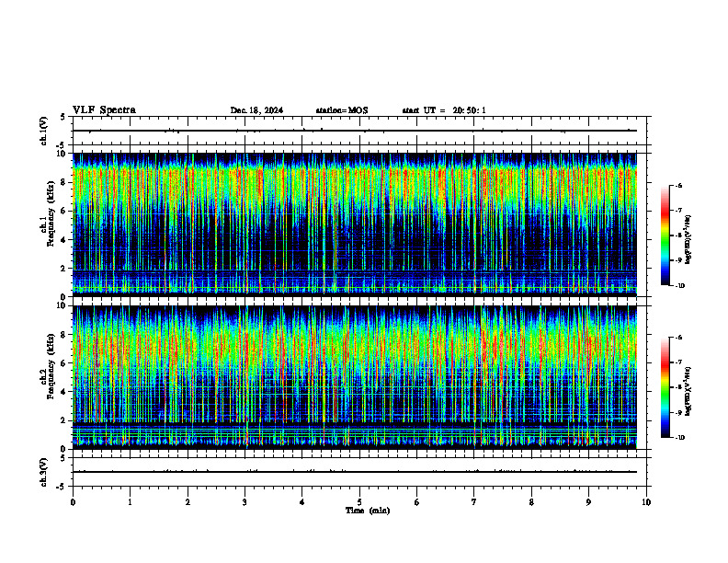This screenshot has width=728, height=563.
Task: Click the time axis tick label "4"
Action: pos(302,502)
